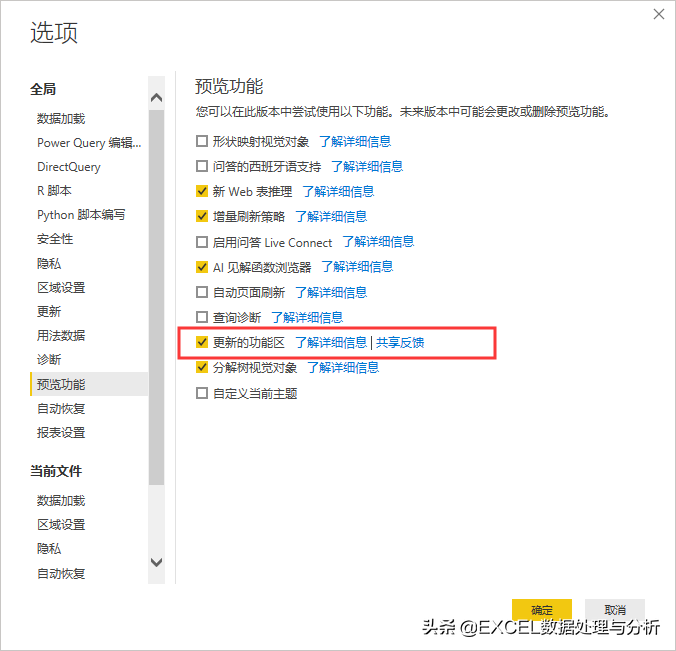Image resolution: width=676 pixels, height=651 pixels.
Task: Select Python 脚本编写 category
Action: pos(81,215)
